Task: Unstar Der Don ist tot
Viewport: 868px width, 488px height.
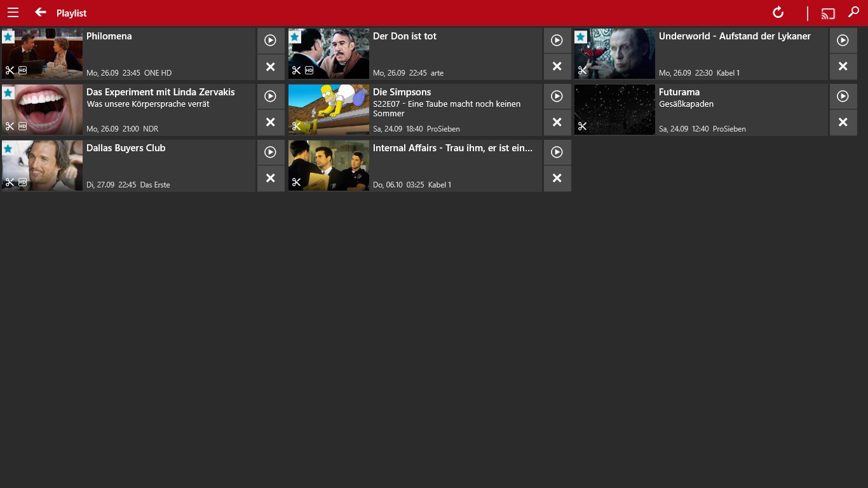Action: 294,37
